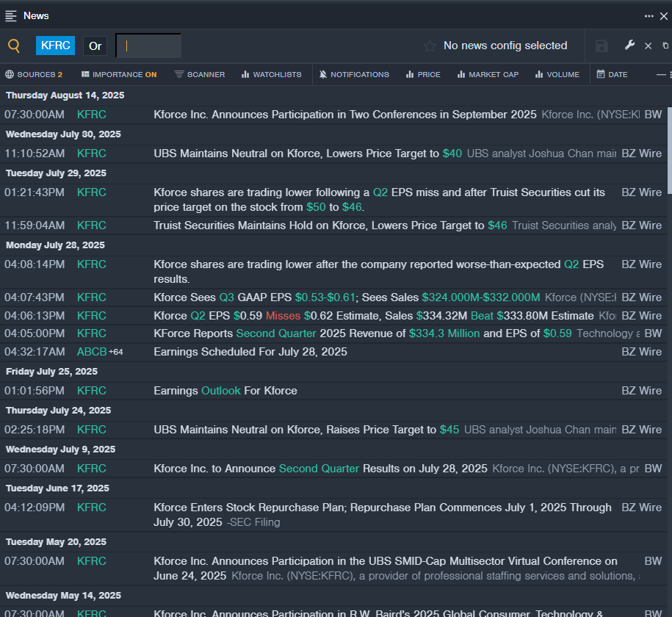This screenshot has width=672, height=617.
Task: Click the News panel menu icon
Action: [x=11, y=15]
